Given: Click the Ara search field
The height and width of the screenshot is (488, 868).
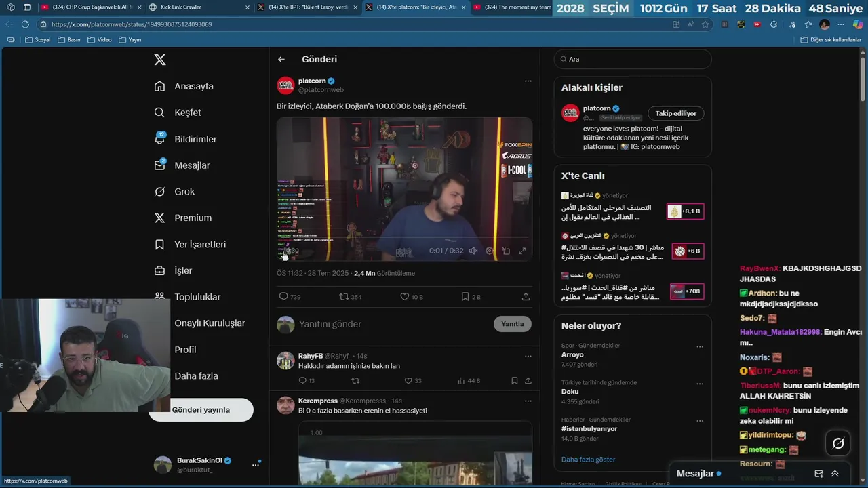Looking at the screenshot, I should [x=633, y=59].
